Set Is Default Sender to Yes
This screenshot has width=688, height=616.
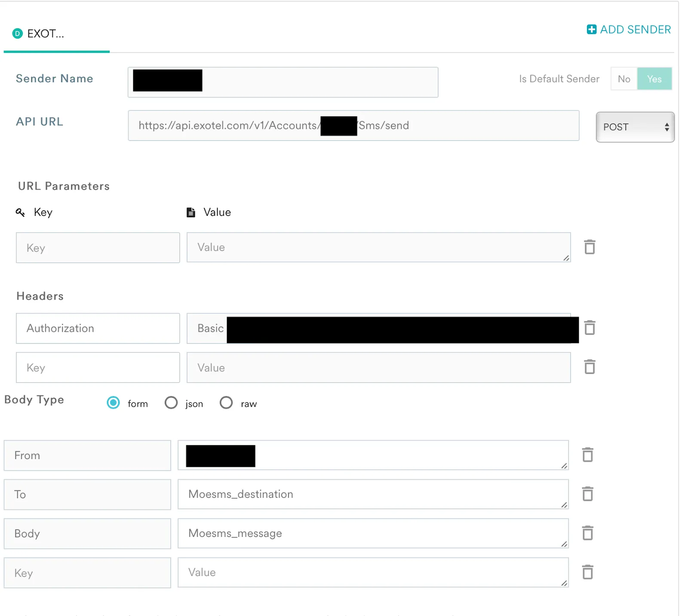(x=654, y=79)
